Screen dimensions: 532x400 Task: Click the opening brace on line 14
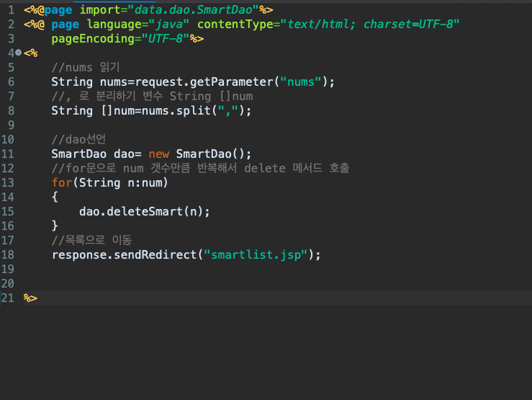(x=55, y=197)
